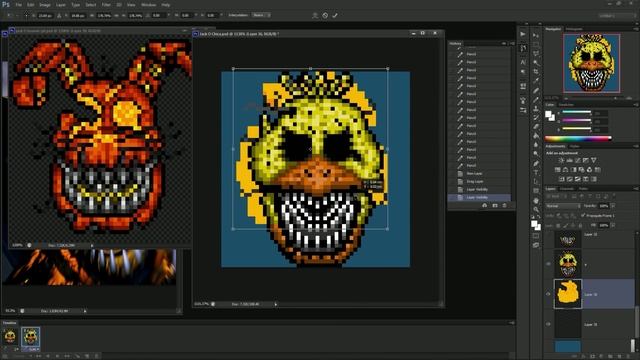Select the New Layer history state

[x=479, y=173]
